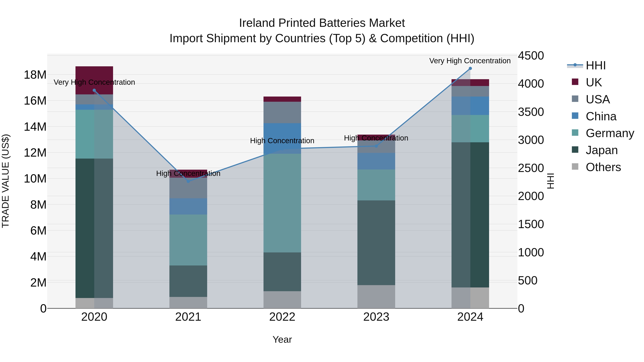Click UK segment of 2024 bar

(470, 83)
